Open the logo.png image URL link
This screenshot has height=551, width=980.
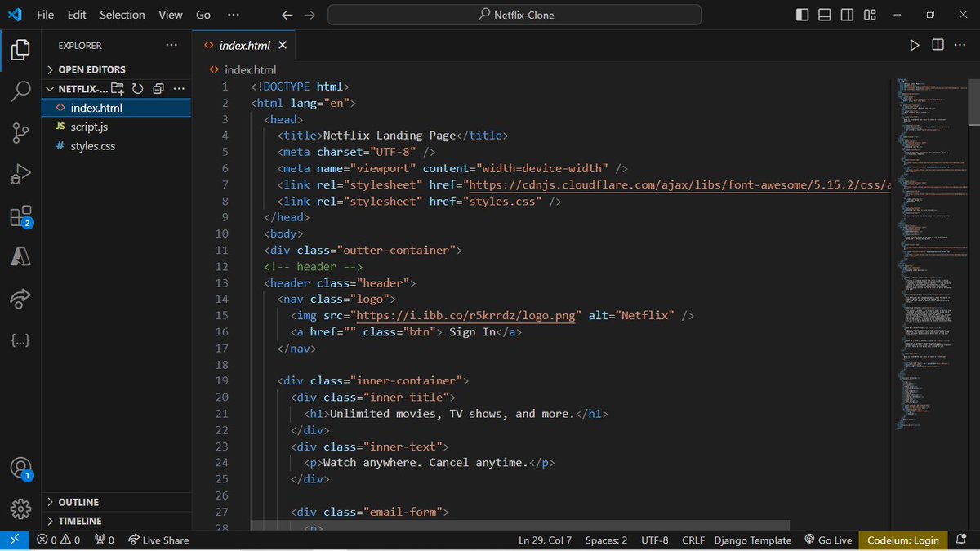click(x=467, y=315)
